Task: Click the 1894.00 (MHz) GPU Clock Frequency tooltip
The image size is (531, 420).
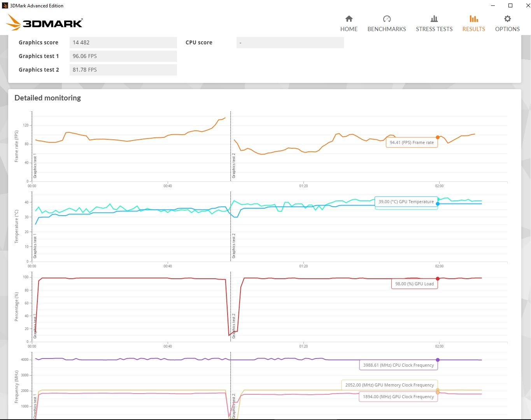Action: point(398,397)
